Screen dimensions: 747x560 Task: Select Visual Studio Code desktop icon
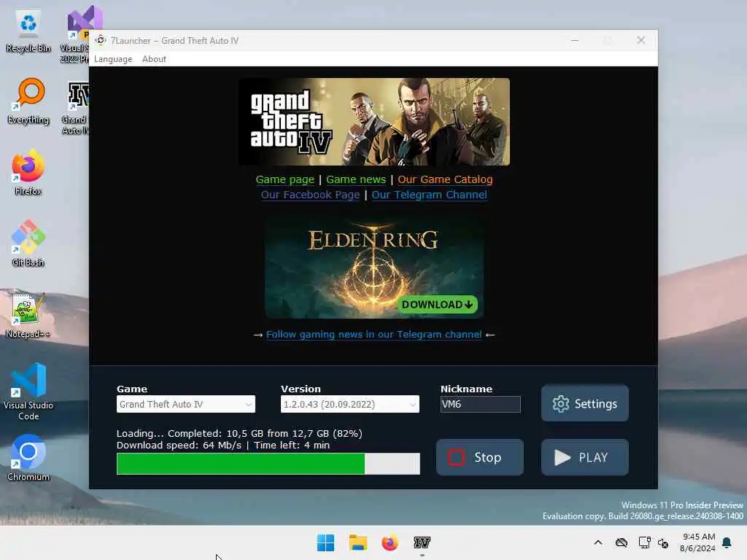28,392
